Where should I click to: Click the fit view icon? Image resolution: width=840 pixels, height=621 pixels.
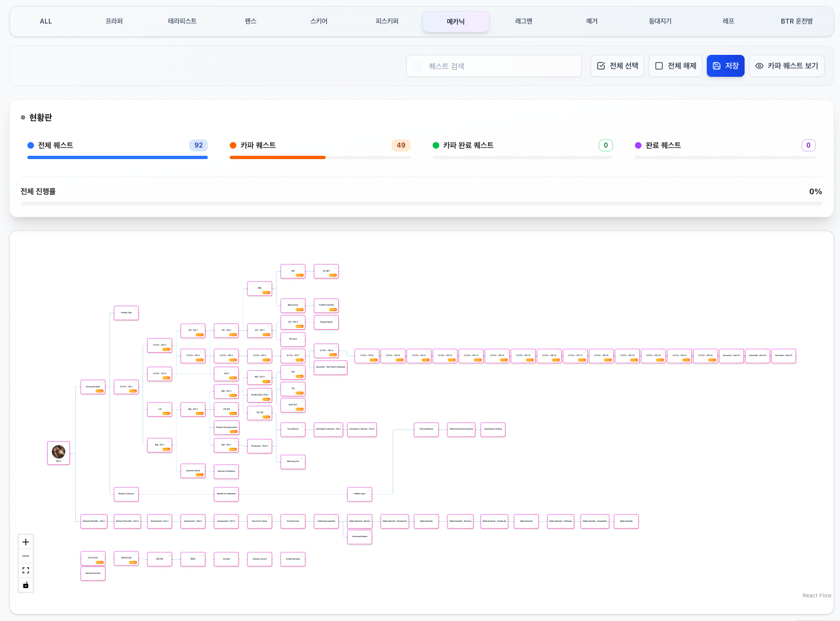[x=26, y=571]
